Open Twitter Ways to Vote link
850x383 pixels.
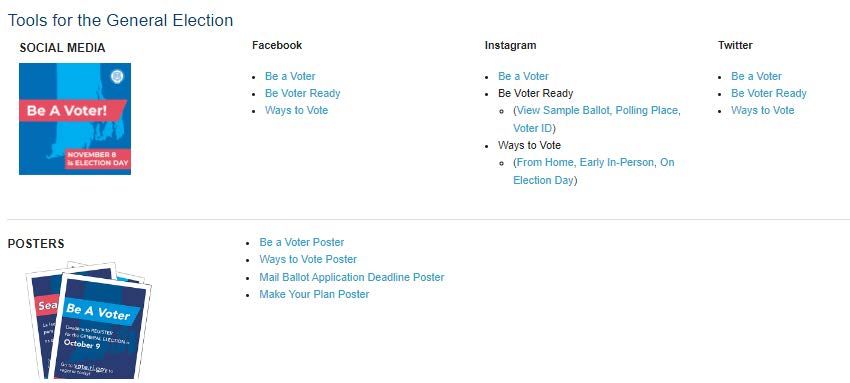(763, 110)
